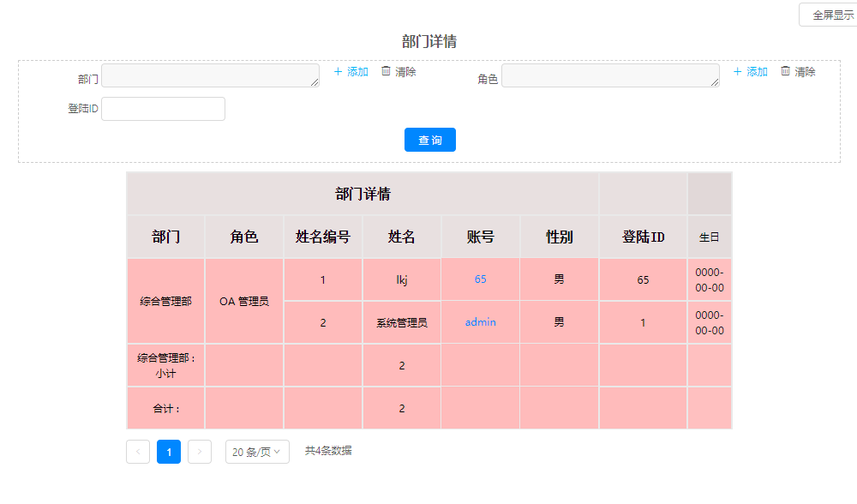Focus the 角色 text area
This screenshot has width=857, height=504.
[609, 75]
